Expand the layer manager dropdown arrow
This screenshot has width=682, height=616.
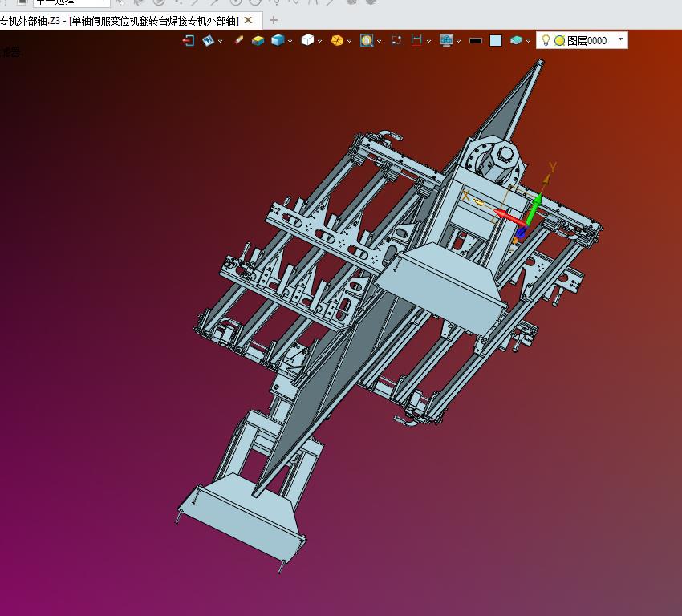coord(528,41)
